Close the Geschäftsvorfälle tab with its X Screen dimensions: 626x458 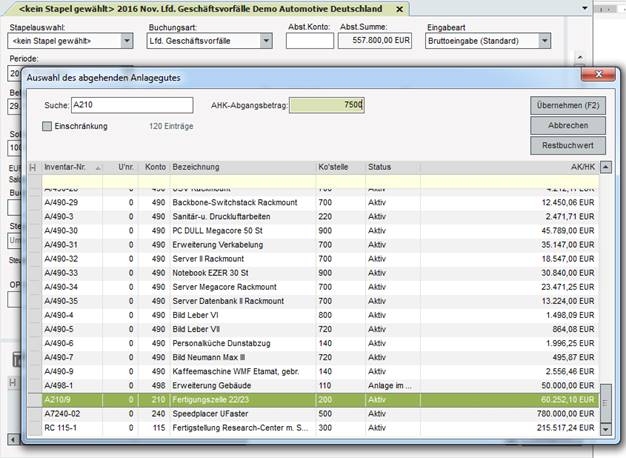click(399, 9)
